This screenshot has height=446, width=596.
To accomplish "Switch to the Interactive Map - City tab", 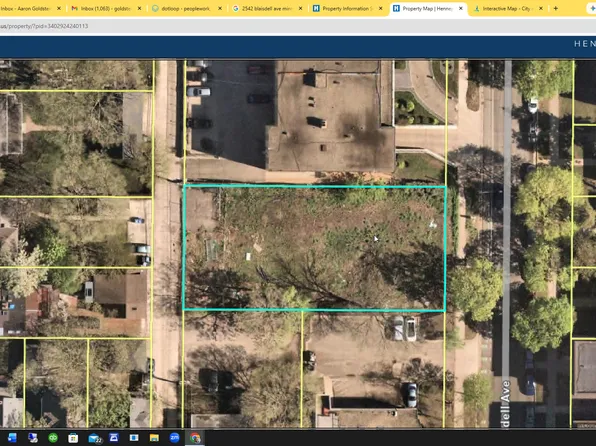I will point(506,8).
